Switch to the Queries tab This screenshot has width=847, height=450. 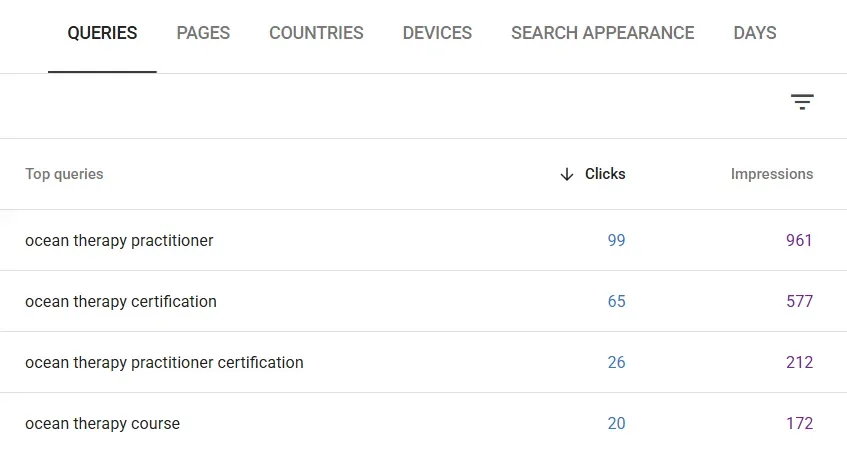click(102, 33)
